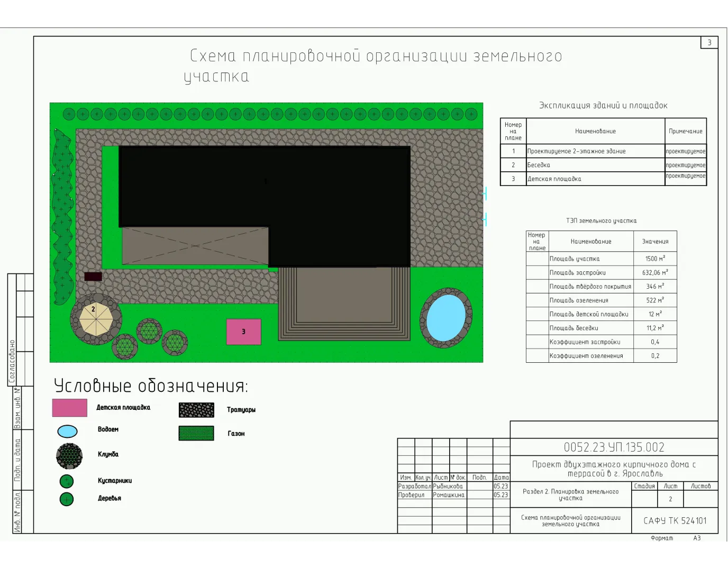The width and height of the screenshot is (728, 568).
Task: Click the 'Клумба' legend label
Action: pyautogui.click(x=108, y=454)
